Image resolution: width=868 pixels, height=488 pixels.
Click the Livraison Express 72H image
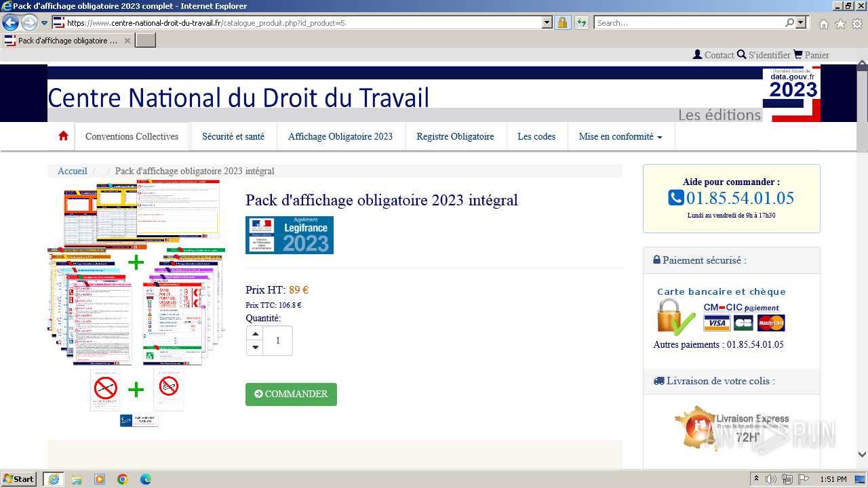coord(732,427)
